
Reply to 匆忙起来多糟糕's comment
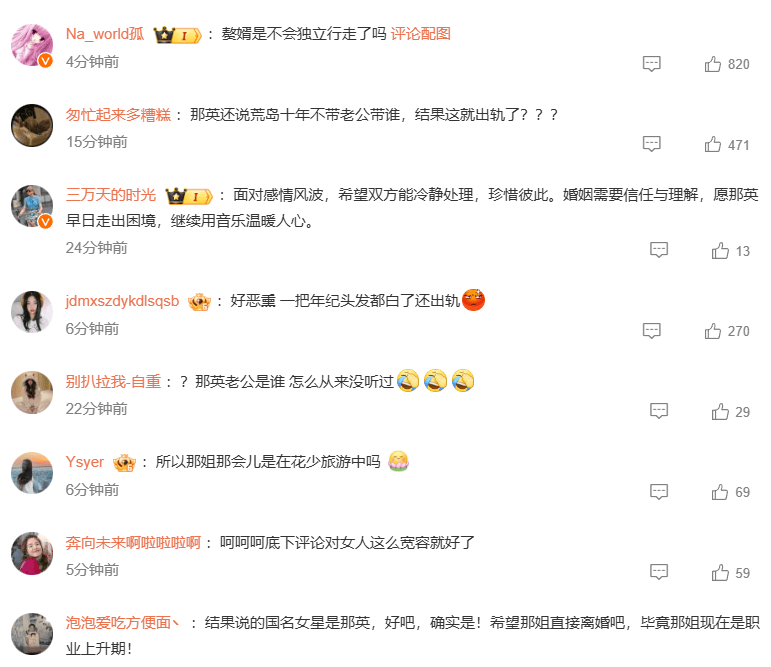point(652,144)
